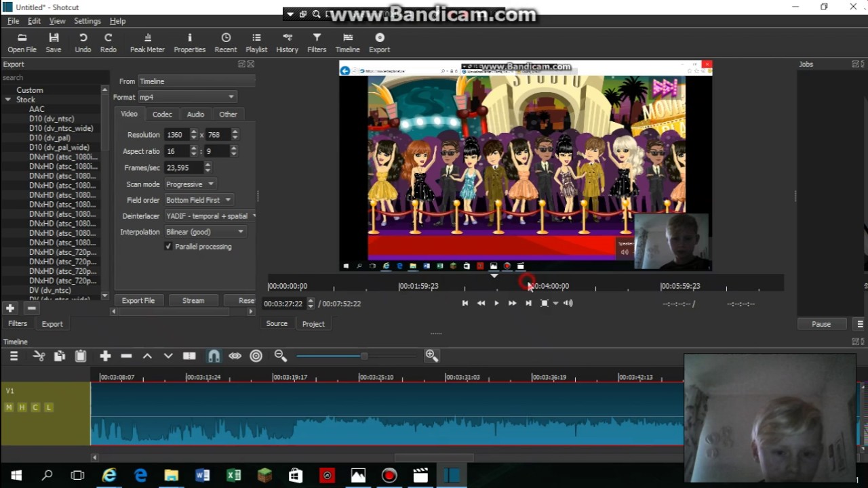Viewport: 868px width, 488px height.
Task: Open the player zoom dropdown arrow
Action: 555,303
